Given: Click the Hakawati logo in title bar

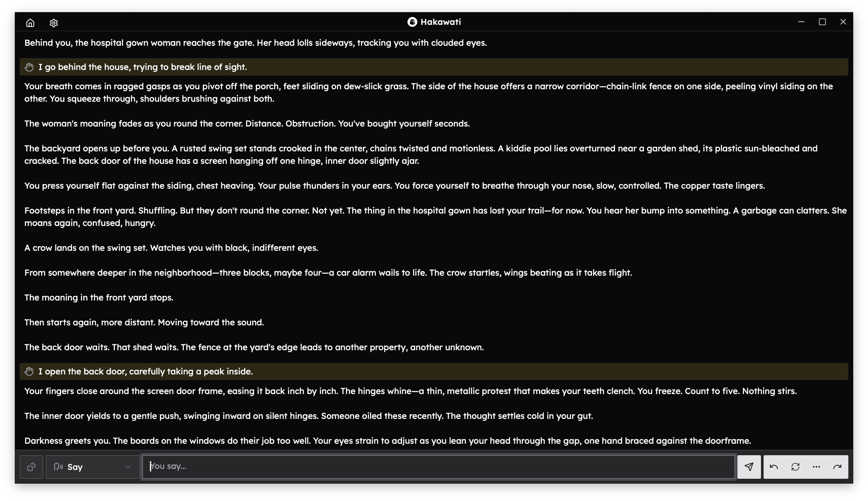Looking at the screenshot, I should 412,22.
